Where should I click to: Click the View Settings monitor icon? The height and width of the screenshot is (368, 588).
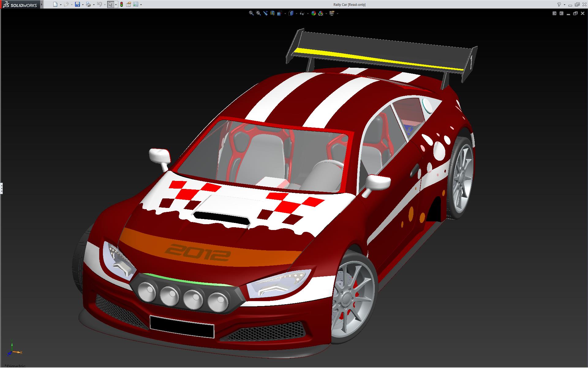pos(332,13)
